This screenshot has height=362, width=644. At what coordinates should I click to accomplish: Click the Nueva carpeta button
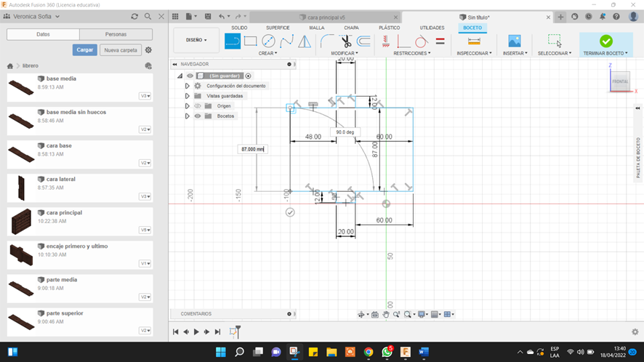pyautogui.click(x=120, y=50)
